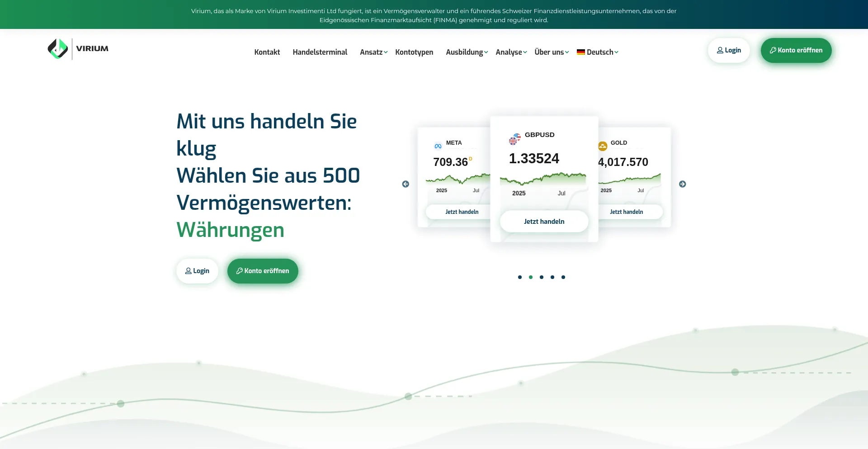Screen dimensions: 868x449
Task: Click the German flag icon in navigation
Action: tap(581, 52)
